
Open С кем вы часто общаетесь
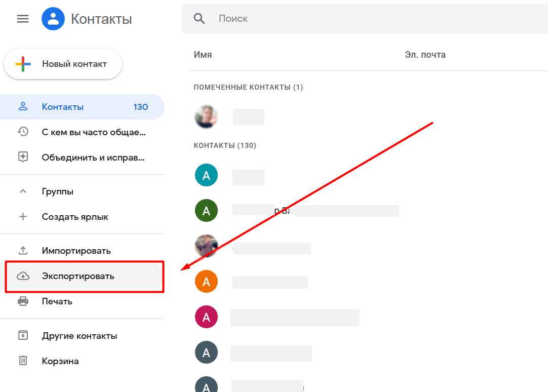point(82,132)
